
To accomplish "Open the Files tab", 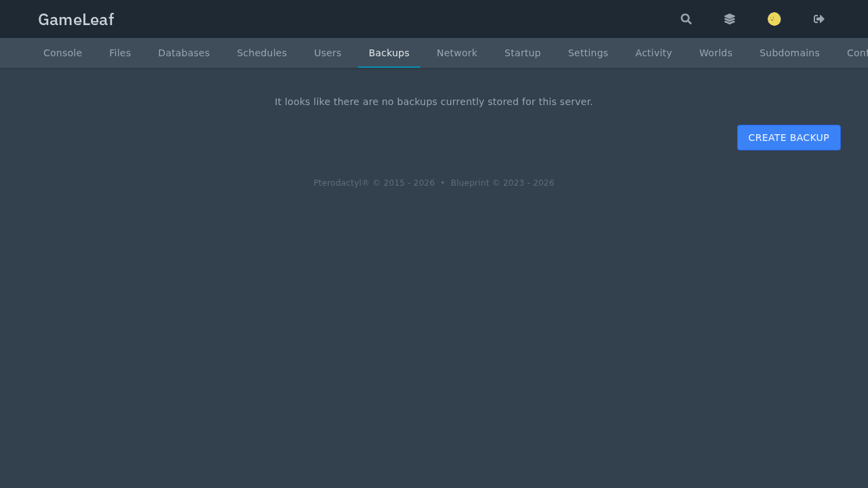I will pyautogui.click(x=120, y=53).
